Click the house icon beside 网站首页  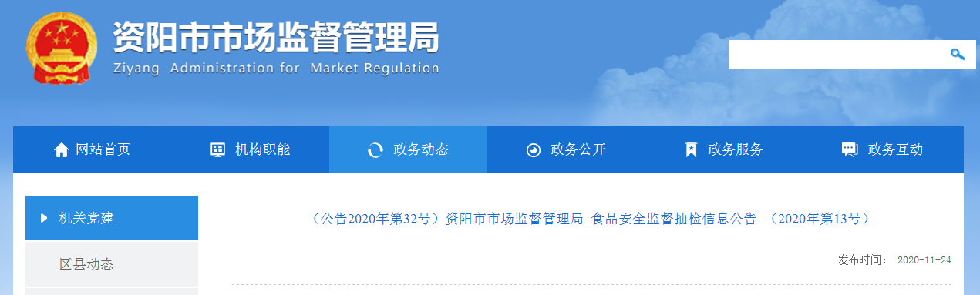click(62, 149)
